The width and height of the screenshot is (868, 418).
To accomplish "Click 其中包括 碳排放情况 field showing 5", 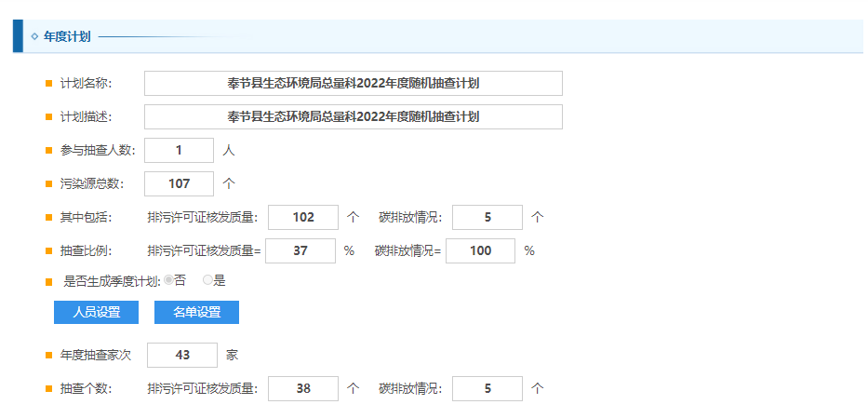I will pyautogui.click(x=487, y=217).
